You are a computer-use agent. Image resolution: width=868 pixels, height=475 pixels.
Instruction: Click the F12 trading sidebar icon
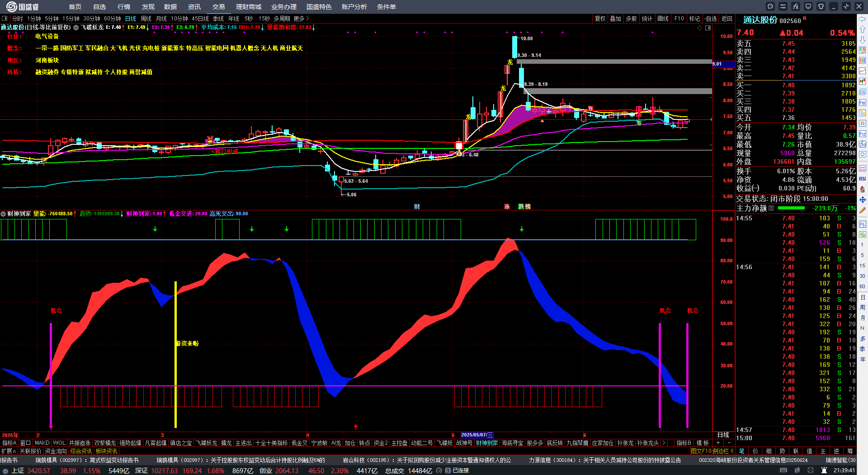pos(863,134)
